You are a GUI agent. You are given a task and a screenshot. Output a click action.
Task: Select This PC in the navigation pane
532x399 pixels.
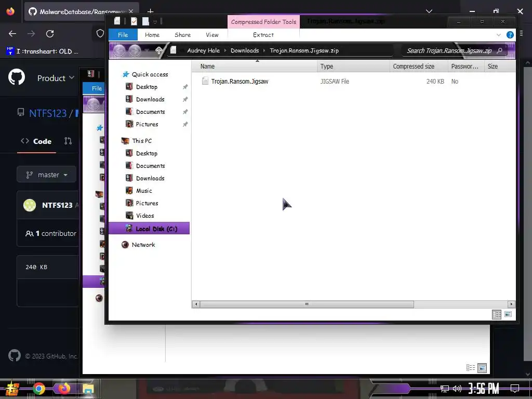pos(142,141)
